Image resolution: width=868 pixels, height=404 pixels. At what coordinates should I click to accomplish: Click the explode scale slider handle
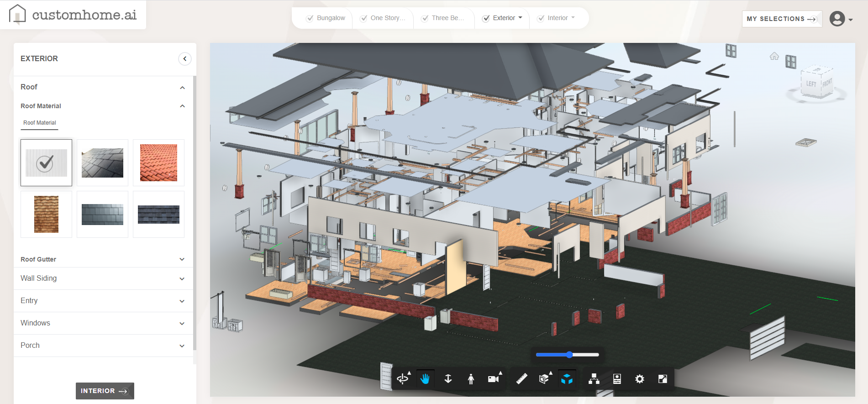point(569,355)
